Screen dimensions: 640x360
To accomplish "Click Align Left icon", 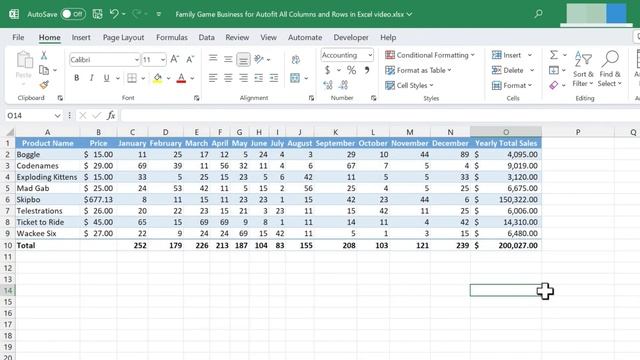I will coord(213,78).
